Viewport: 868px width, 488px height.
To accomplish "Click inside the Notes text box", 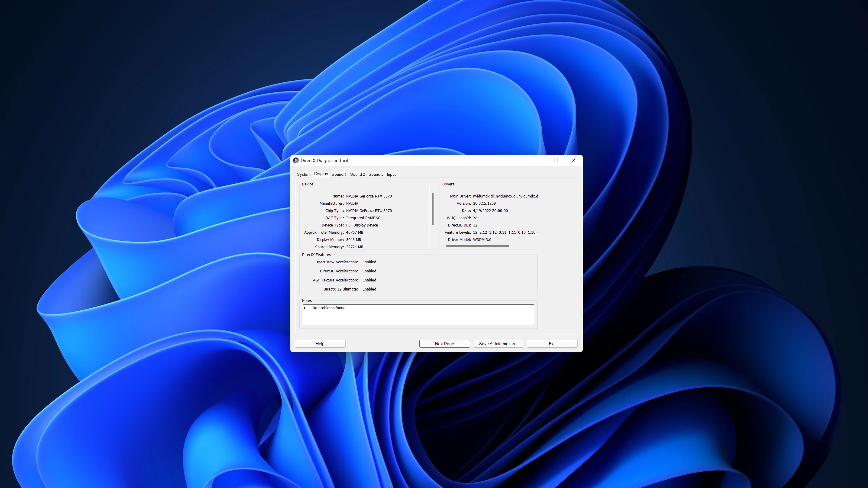I will point(418,315).
